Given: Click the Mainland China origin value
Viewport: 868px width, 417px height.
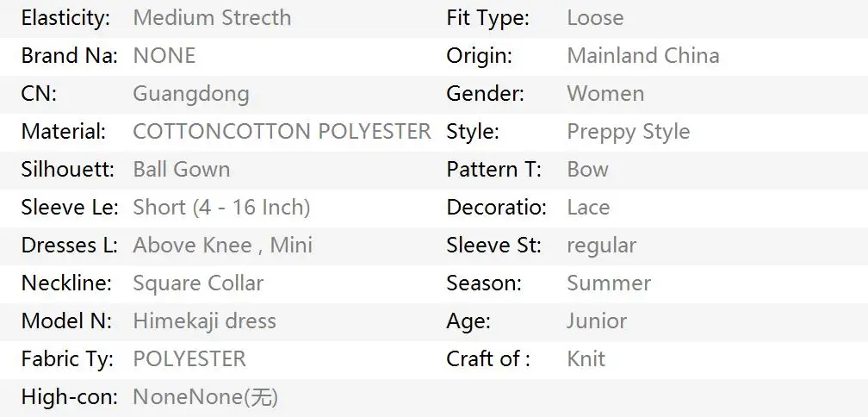Looking at the screenshot, I should click(x=643, y=55).
